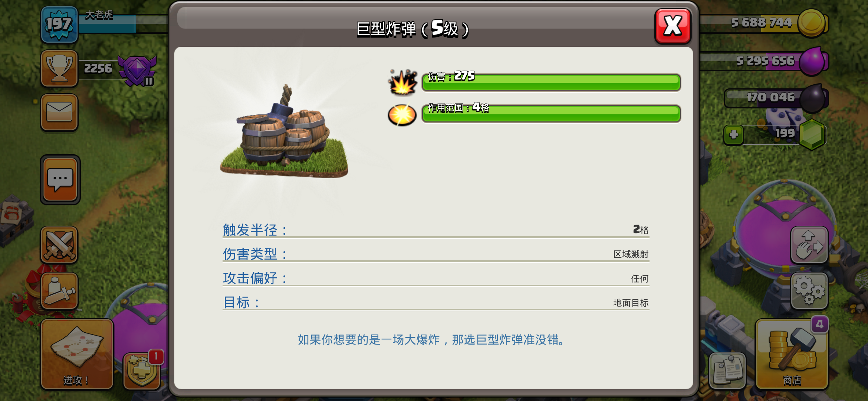This screenshot has width=868, height=401.
Task: Tap the level 197 experience badge
Action: click(x=59, y=25)
